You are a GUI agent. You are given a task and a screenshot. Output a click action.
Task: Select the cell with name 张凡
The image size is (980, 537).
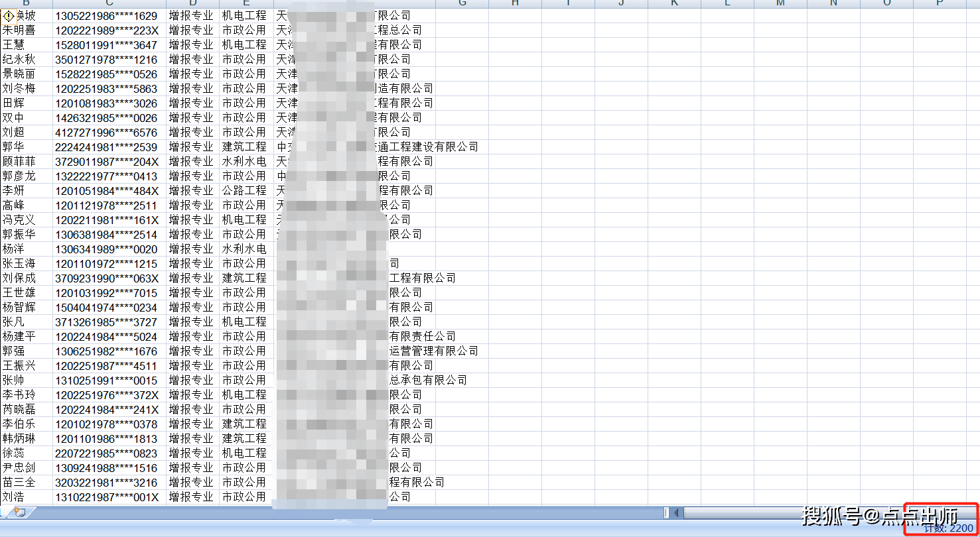point(27,322)
